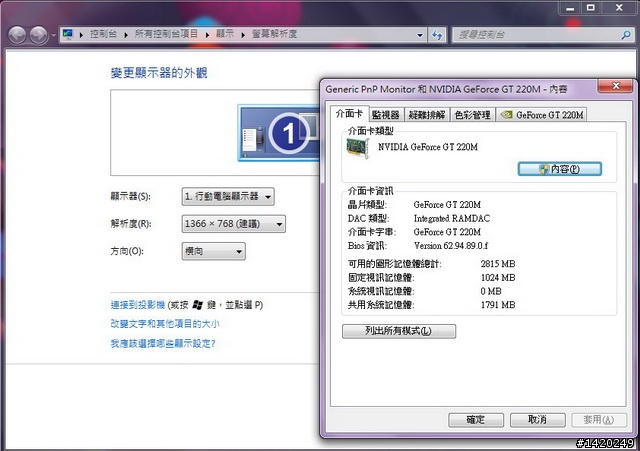Click the Control Panel icon in address bar
The image size is (640, 451).
tap(68, 34)
